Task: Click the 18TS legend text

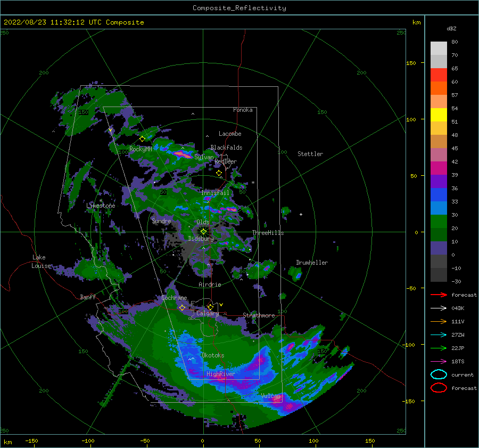Action: 458,362
